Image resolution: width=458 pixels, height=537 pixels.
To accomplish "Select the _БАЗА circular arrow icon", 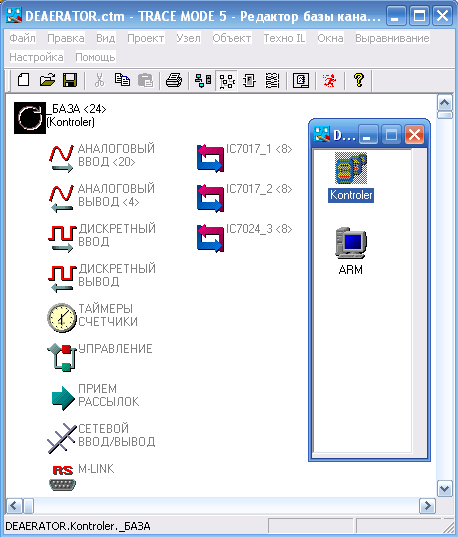I will tap(30, 118).
